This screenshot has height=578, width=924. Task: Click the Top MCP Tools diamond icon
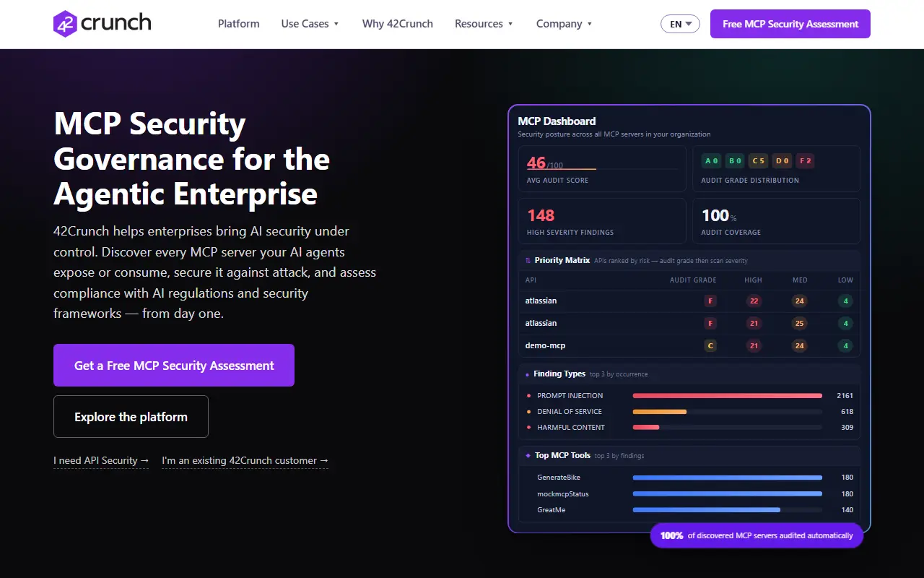click(x=528, y=456)
